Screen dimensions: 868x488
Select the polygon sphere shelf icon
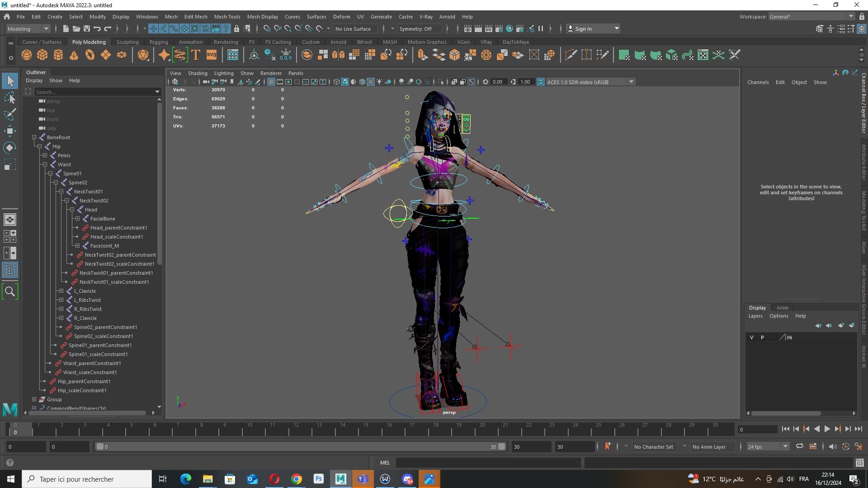click(27, 55)
